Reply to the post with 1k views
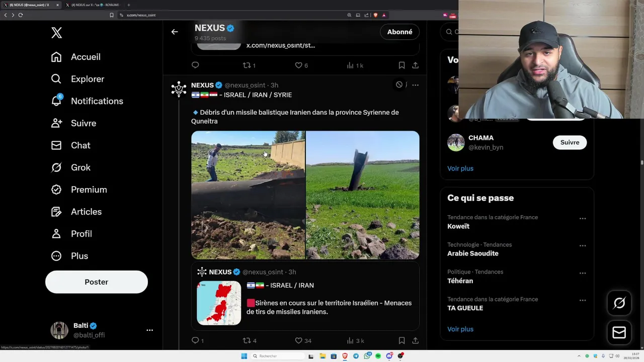 coord(195,65)
